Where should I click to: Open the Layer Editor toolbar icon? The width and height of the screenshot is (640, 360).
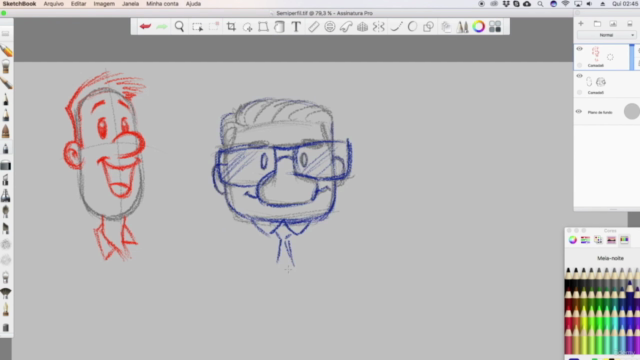(446, 27)
